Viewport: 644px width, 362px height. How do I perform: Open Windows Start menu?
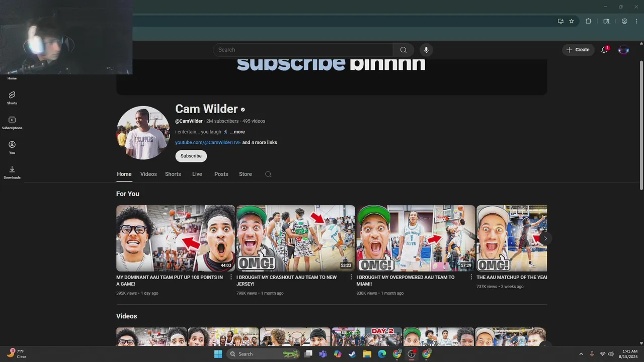point(218,354)
